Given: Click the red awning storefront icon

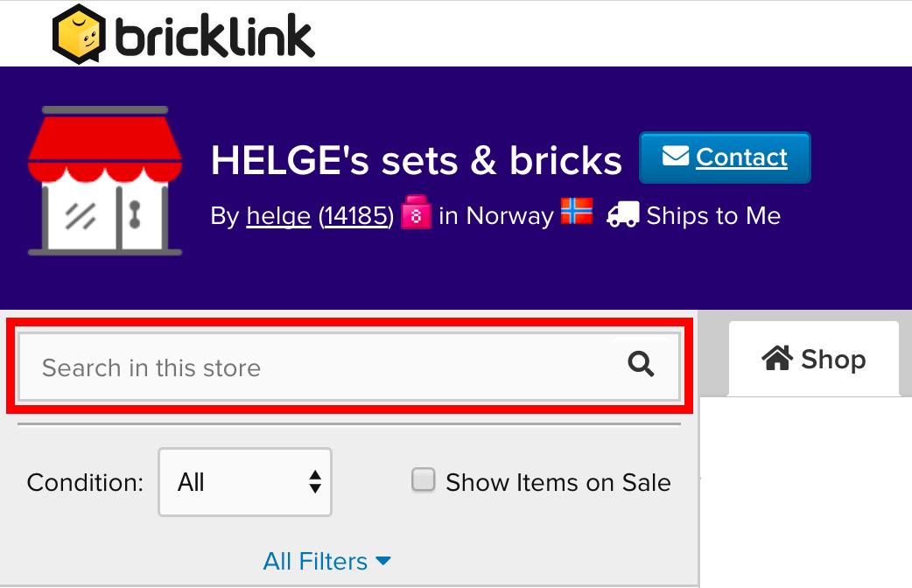Looking at the screenshot, I should coord(105,181).
